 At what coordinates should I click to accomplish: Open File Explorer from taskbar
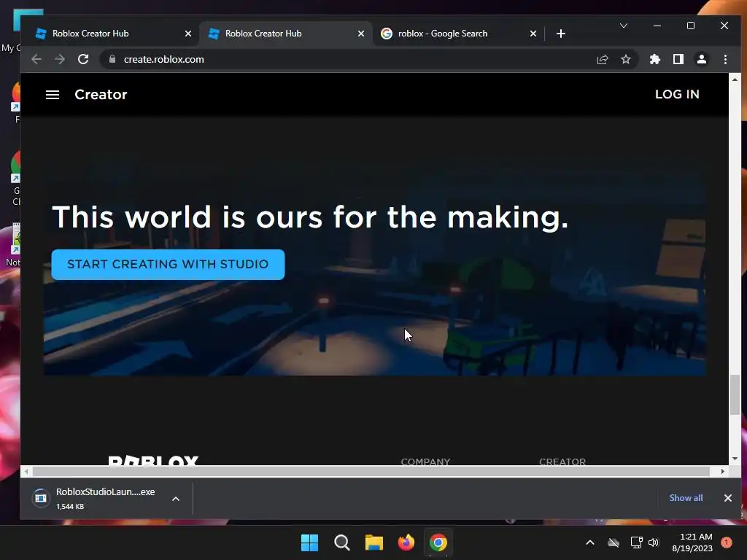pos(374,542)
